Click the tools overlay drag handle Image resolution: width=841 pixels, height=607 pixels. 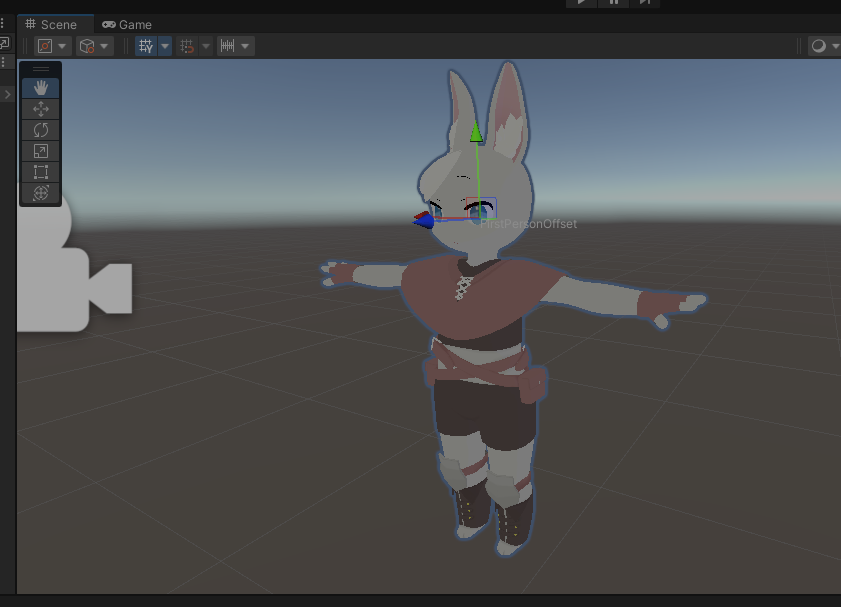(41, 69)
